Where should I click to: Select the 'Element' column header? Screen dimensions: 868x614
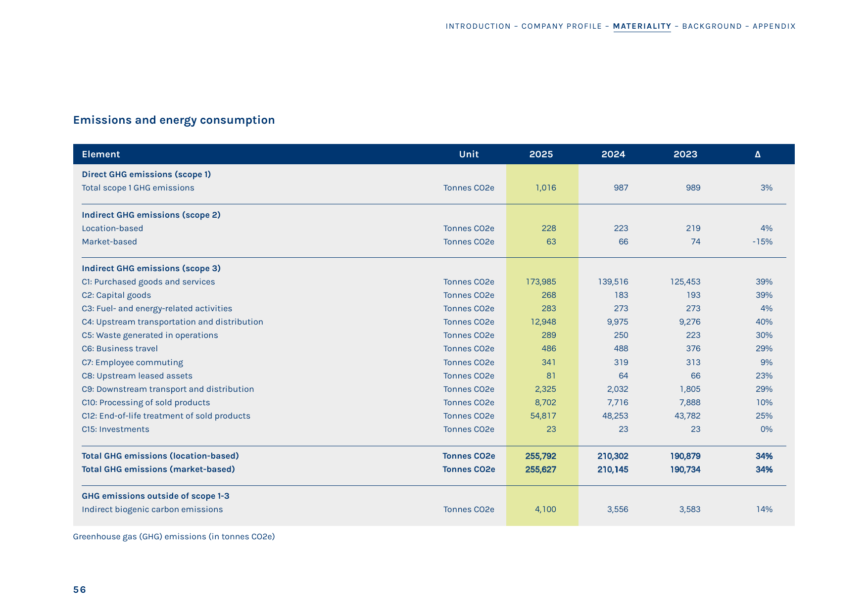point(100,154)
